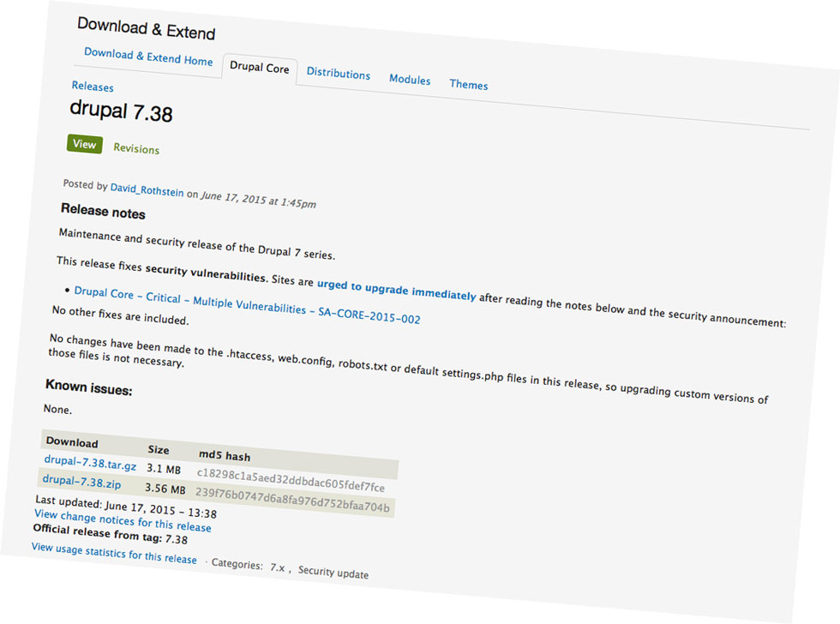Open David_Rothstein's profile link
Image resolution: width=840 pixels, height=624 pixels.
coord(147,189)
